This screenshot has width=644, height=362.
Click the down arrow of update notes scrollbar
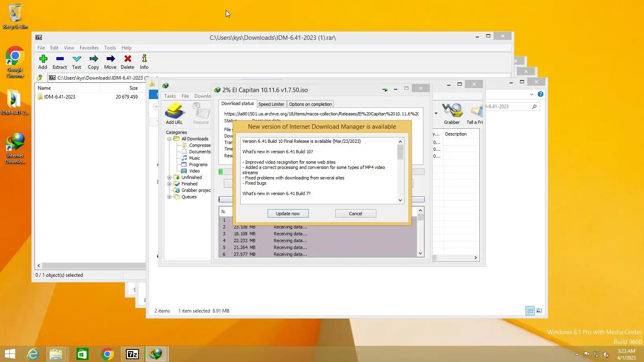(400, 200)
